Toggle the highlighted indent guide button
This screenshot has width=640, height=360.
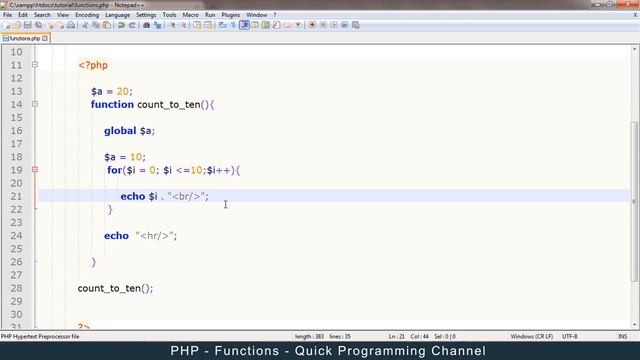[244, 25]
